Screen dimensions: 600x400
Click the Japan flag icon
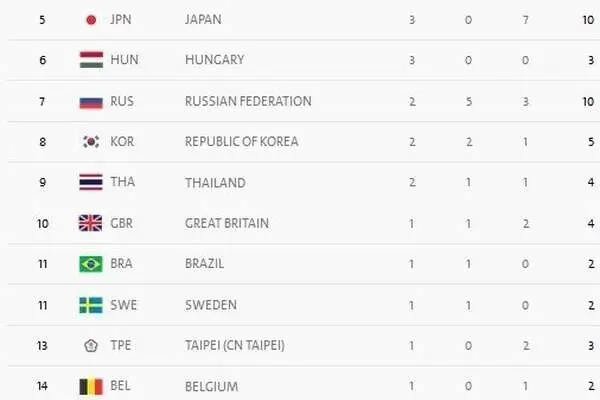click(x=91, y=20)
